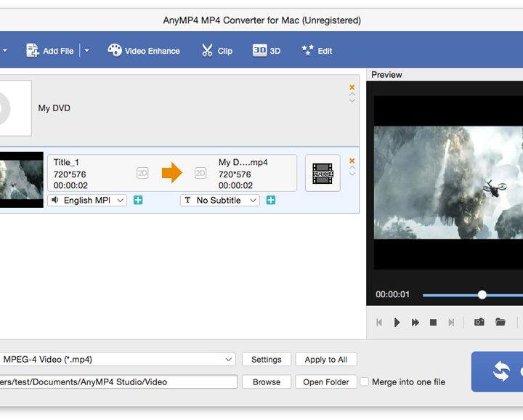The height and width of the screenshot is (420, 523).
Task: Remove the My DVD entry with orange X
Action: pos(352,87)
